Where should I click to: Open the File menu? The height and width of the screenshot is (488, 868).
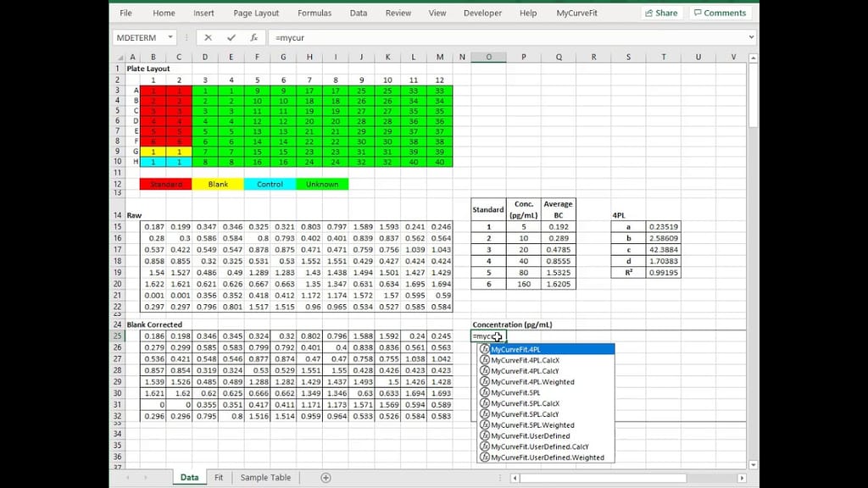[x=125, y=13]
